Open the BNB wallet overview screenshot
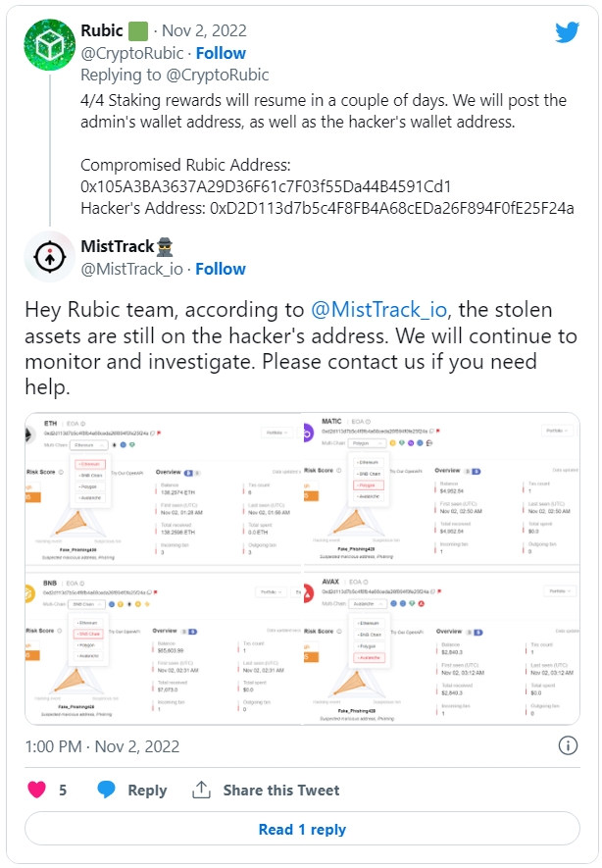 (164, 646)
